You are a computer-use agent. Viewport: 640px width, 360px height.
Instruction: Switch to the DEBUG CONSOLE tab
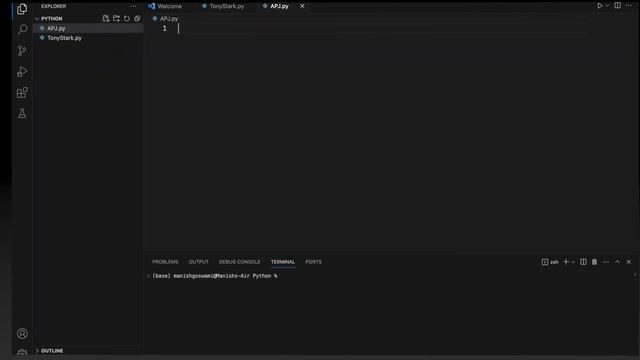240,262
